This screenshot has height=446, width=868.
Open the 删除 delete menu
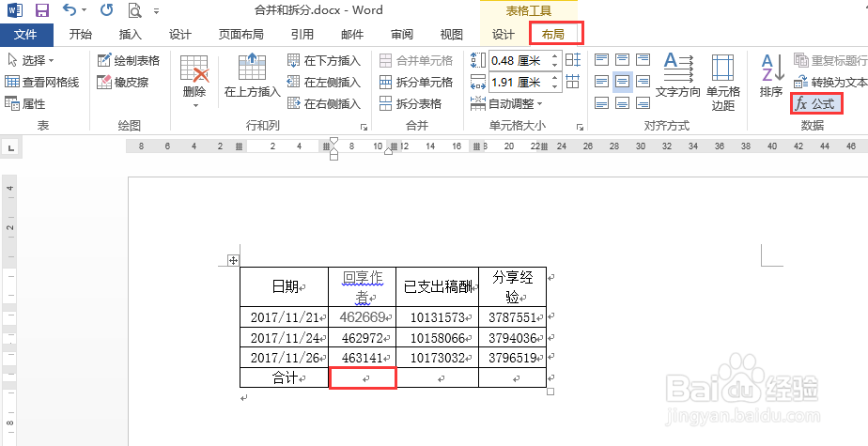click(x=194, y=82)
